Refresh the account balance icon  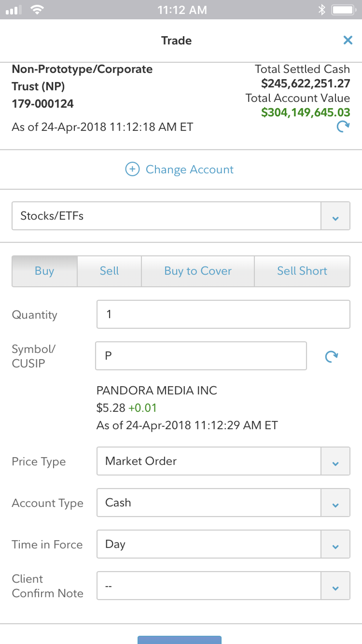pos(343,127)
